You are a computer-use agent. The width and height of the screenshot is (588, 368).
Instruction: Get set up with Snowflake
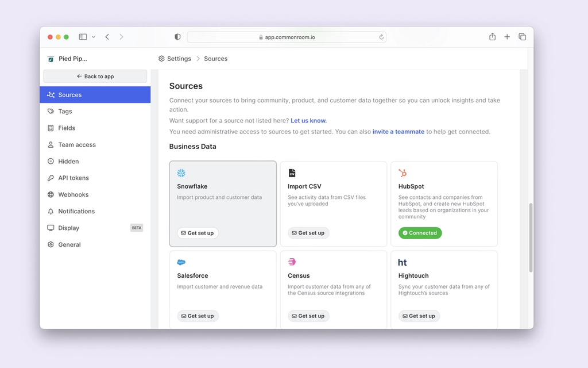tap(198, 233)
